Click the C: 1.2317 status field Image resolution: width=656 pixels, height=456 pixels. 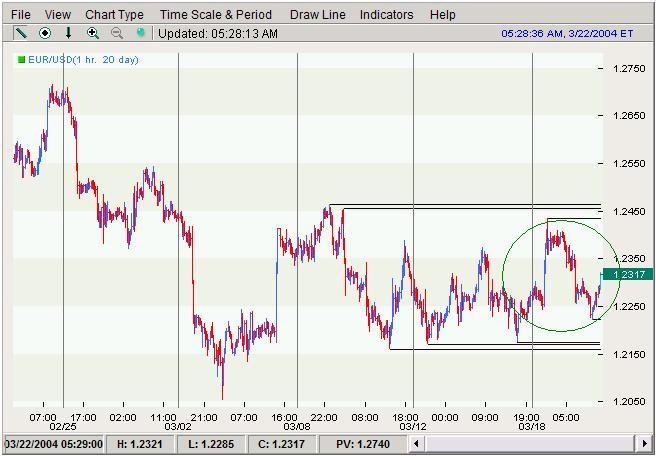282,443
